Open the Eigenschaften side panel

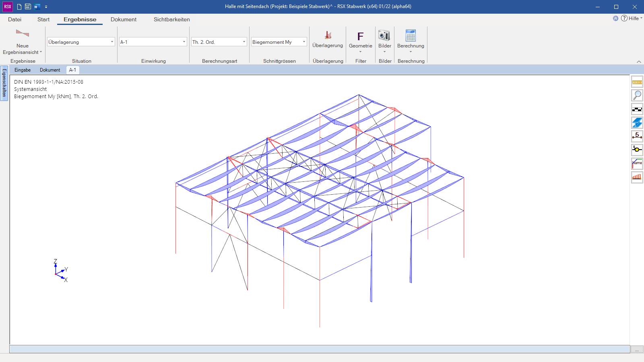(4, 83)
